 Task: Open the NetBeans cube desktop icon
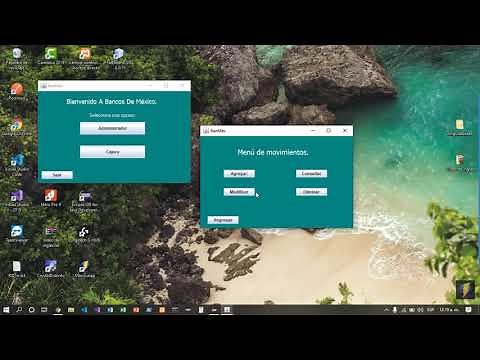118,53
